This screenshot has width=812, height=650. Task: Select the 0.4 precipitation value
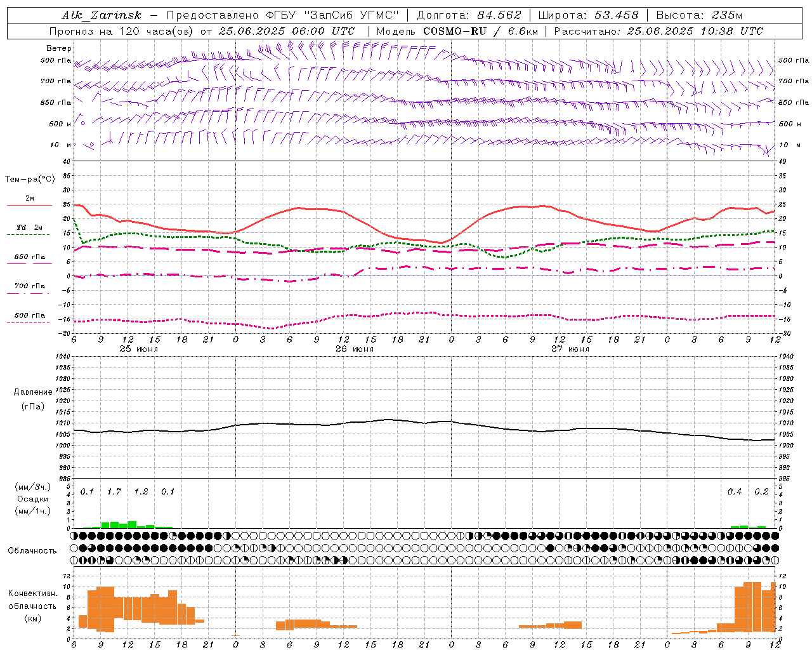(x=735, y=491)
